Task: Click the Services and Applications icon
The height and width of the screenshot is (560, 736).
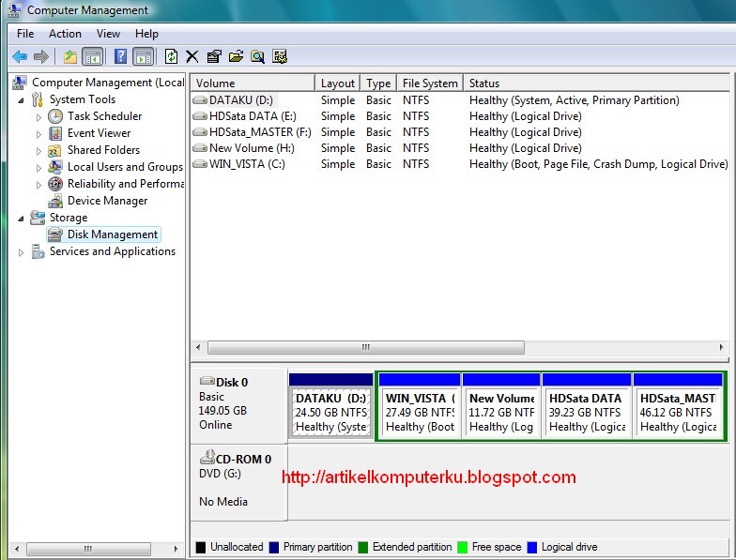Action: [x=38, y=251]
